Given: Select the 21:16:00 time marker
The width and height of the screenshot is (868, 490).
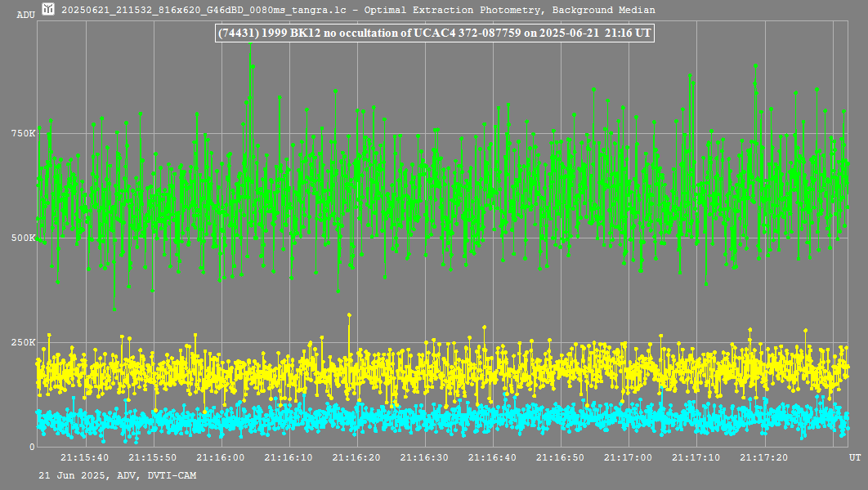Looking at the screenshot, I should [x=221, y=460].
